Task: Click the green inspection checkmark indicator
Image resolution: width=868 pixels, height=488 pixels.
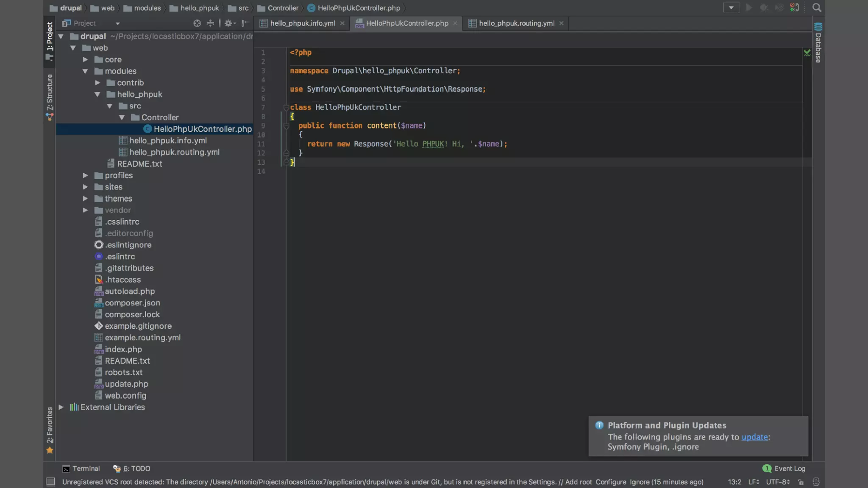Action: click(x=807, y=53)
